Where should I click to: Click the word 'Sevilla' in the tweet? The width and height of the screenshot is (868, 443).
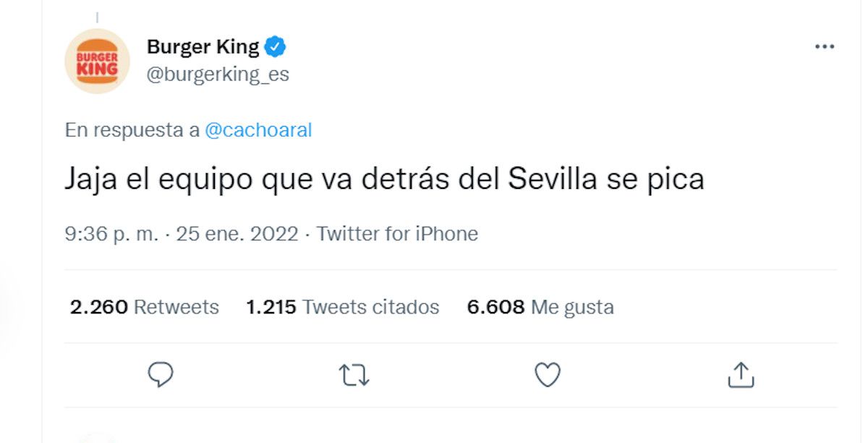pos(553,179)
